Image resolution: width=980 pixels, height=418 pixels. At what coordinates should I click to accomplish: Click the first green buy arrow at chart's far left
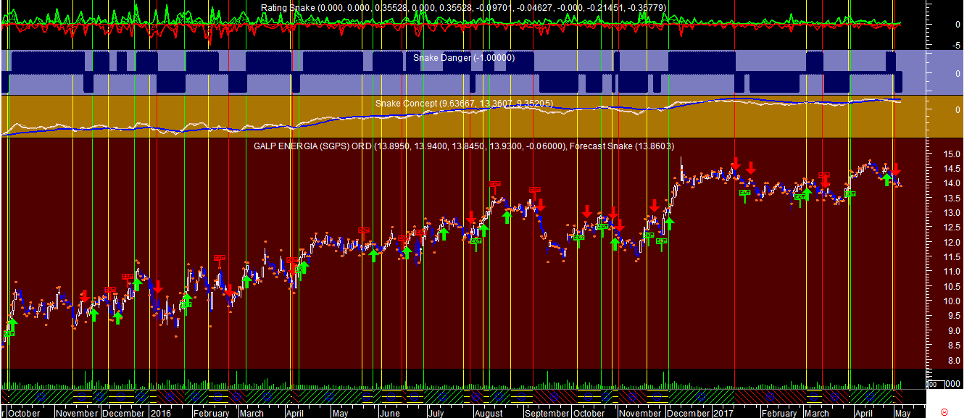(x=12, y=324)
